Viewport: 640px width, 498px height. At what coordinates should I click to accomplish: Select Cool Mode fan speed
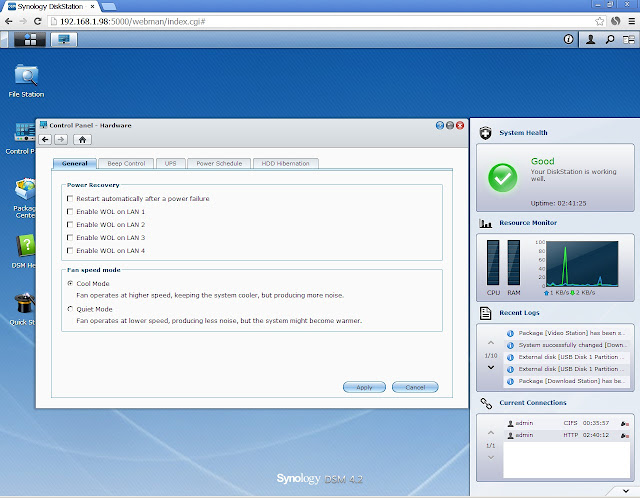tap(70, 283)
